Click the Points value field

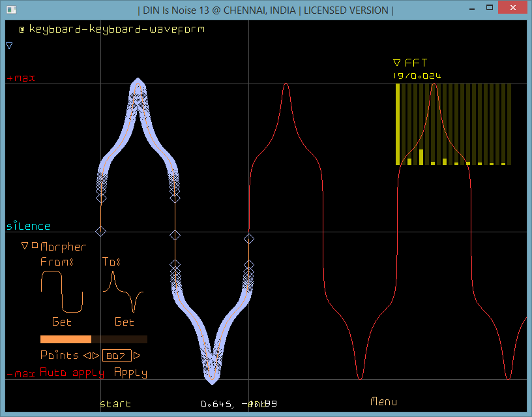coord(117,356)
